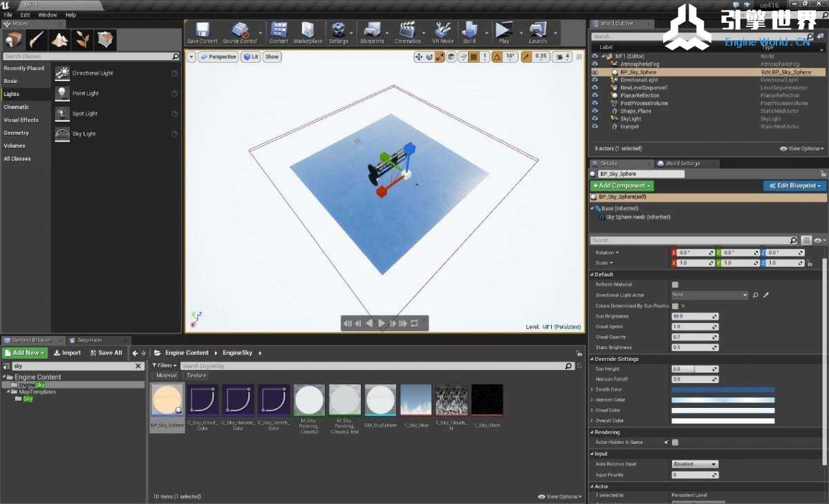The image size is (829, 504).
Task: Click the Launch toolbar icon
Action: 538,32
